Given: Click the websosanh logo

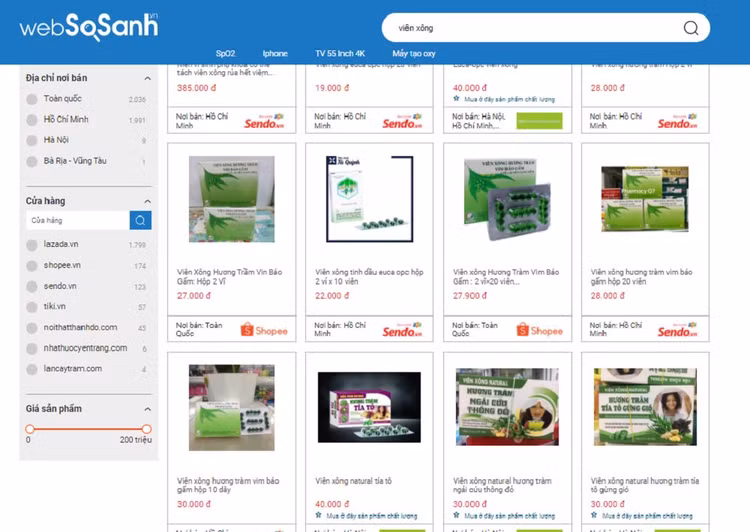Looking at the screenshot, I should click(89, 27).
